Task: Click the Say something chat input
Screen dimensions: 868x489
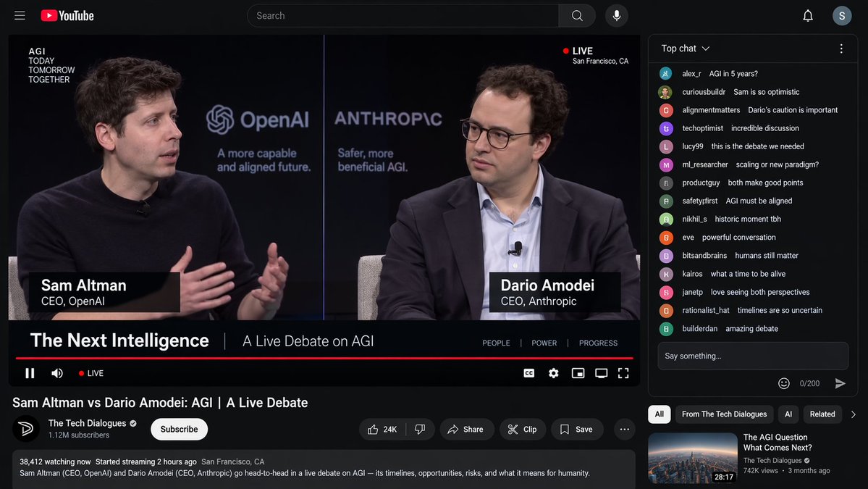Action: pyautogui.click(x=753, y=356)
